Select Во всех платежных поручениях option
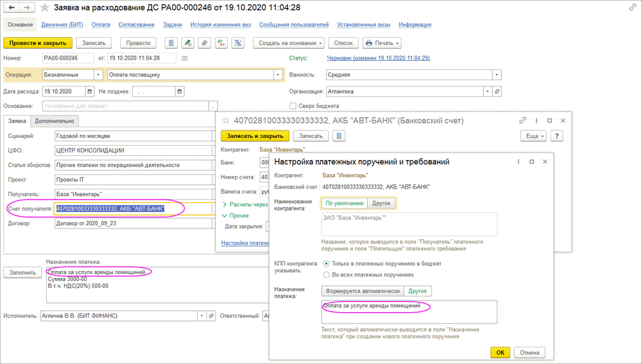 click(327, 274)
